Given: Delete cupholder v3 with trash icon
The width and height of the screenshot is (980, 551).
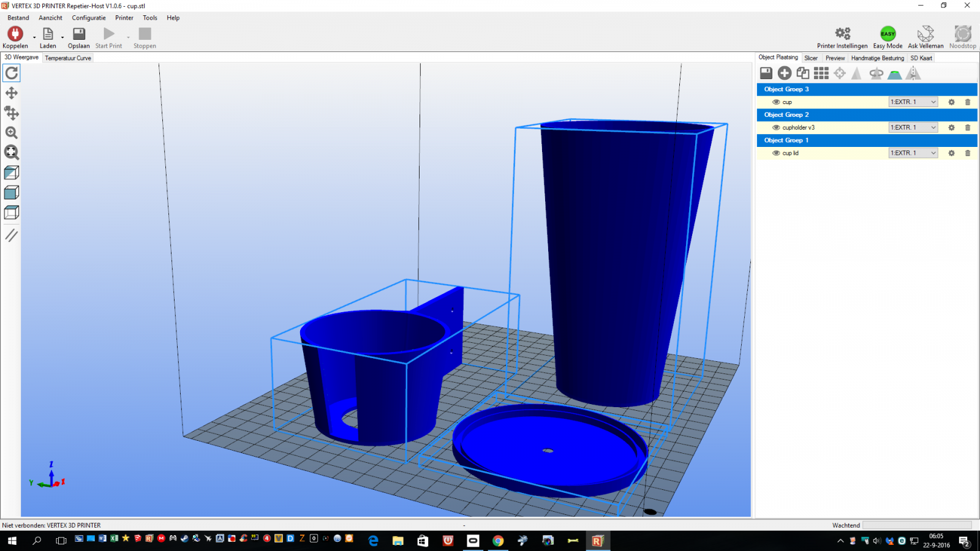Looking at the screenshot, I should click(968, 127).
